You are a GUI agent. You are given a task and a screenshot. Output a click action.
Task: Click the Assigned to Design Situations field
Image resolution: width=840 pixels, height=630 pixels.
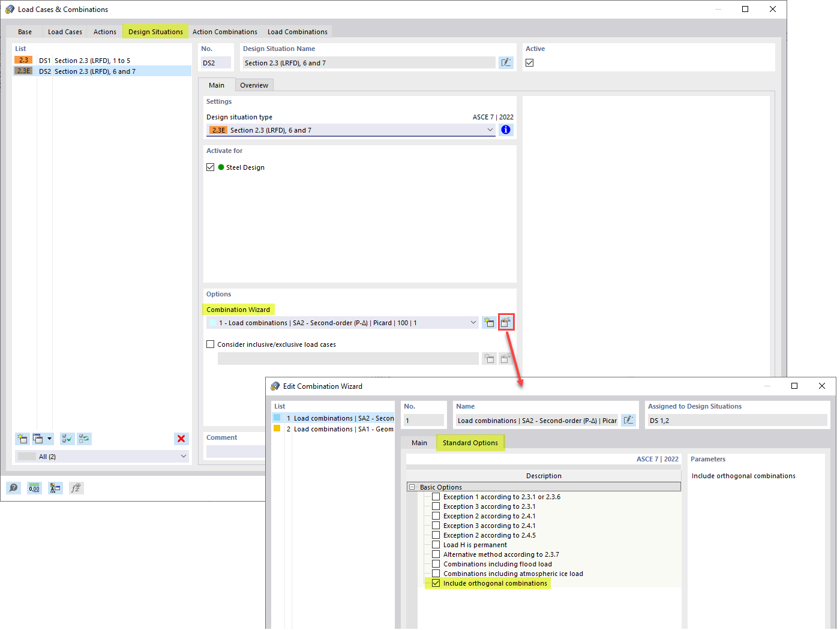tap(737, 420)
